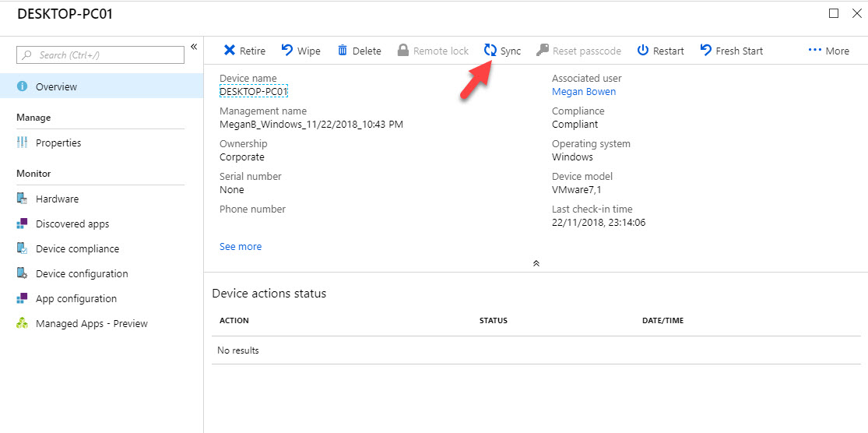Viewport: 868px width, 433px height.
Task: Collapse the sidebar with double chevron
Action: click(x=194, y=47)
